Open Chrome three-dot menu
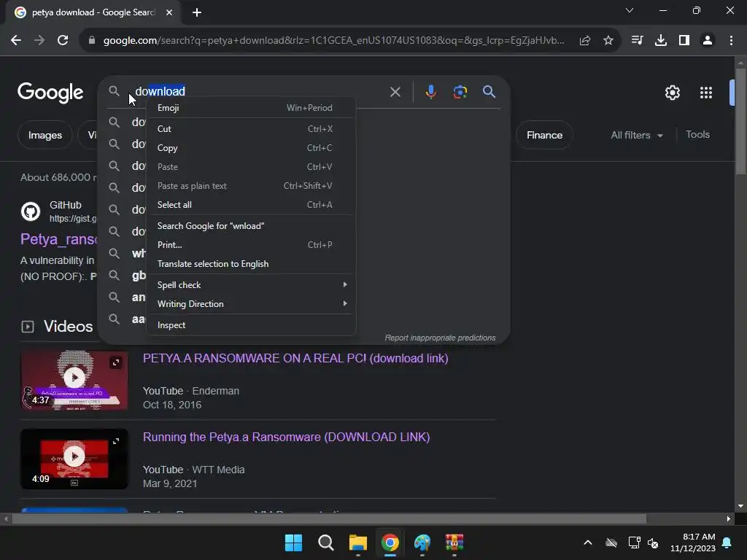This screenshot has height=560, width=747. click(x=731, y=41)
